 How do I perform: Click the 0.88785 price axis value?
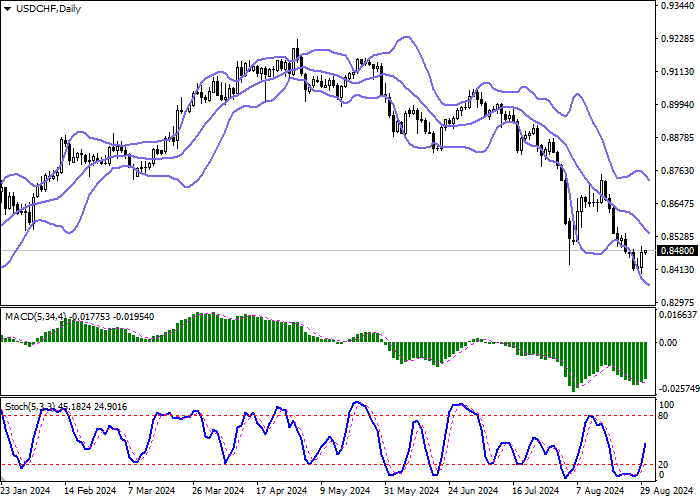pos(678,138)
